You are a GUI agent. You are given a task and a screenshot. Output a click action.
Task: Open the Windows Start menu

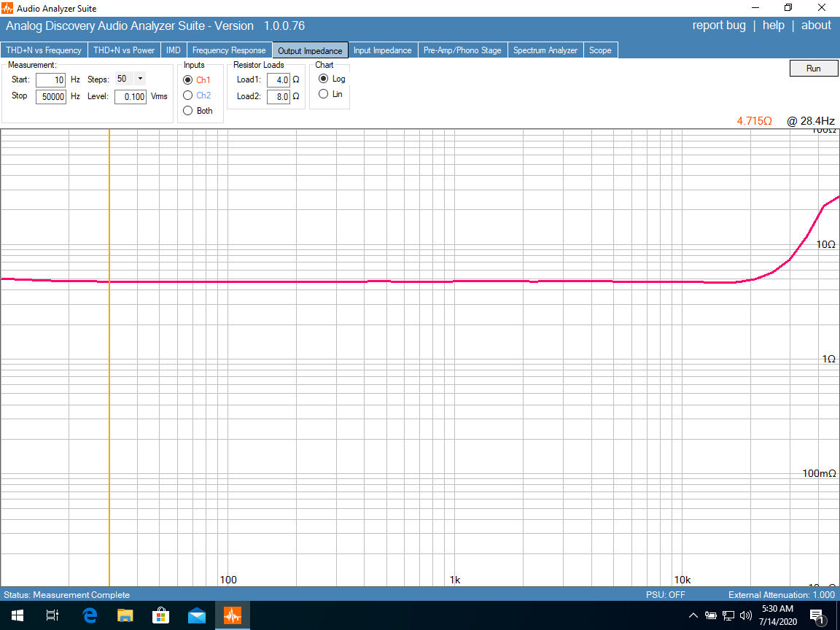(17, 615)
